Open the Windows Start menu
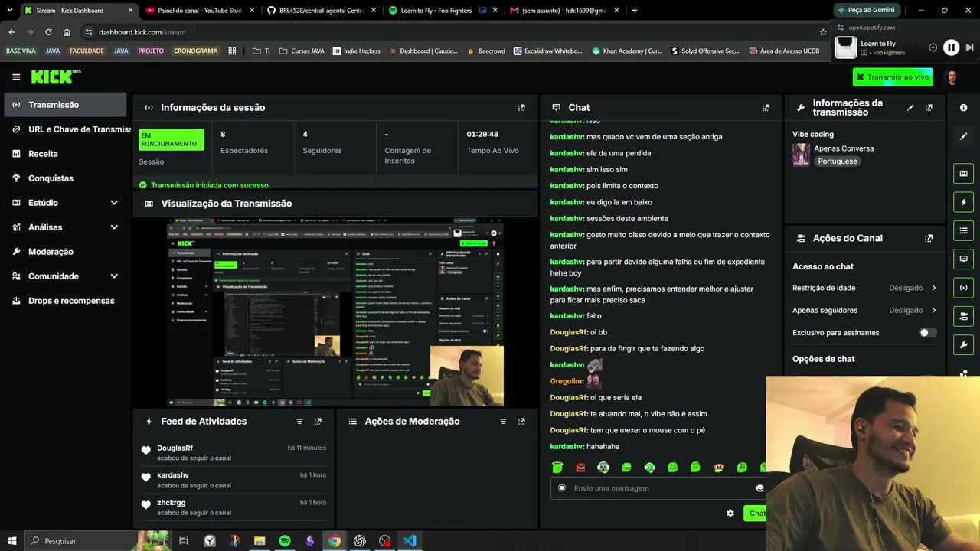This screenshot has width=980, height=551. point(11,541)
